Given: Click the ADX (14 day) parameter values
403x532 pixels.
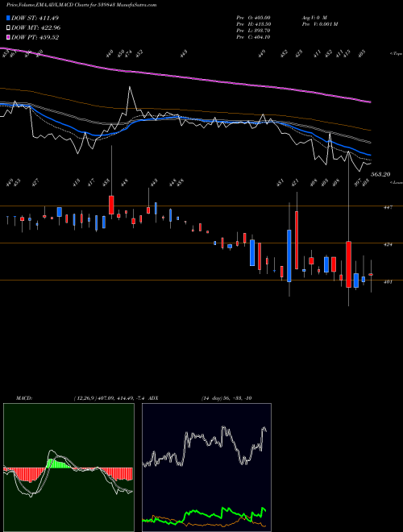Looking at the screenshot, I should pos(226,398).
